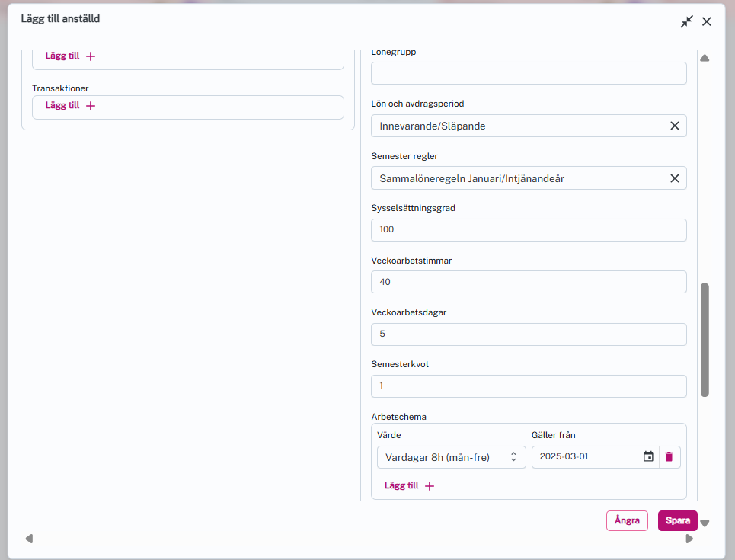Expand the Semester regler dropdown
Screen dimensions: 735x560
(x=518, y=178)
